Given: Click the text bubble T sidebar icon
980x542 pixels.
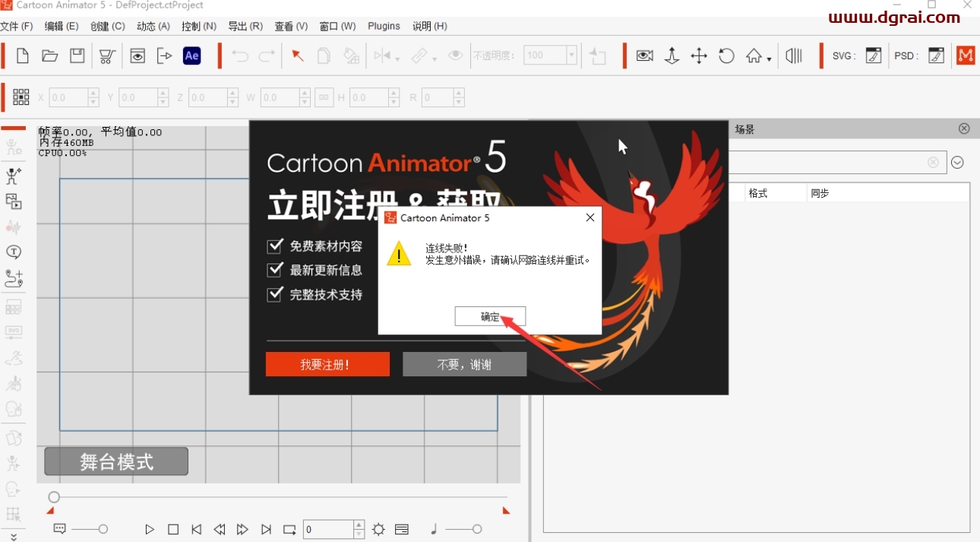Looking at the screenshot, I should 13,252.
